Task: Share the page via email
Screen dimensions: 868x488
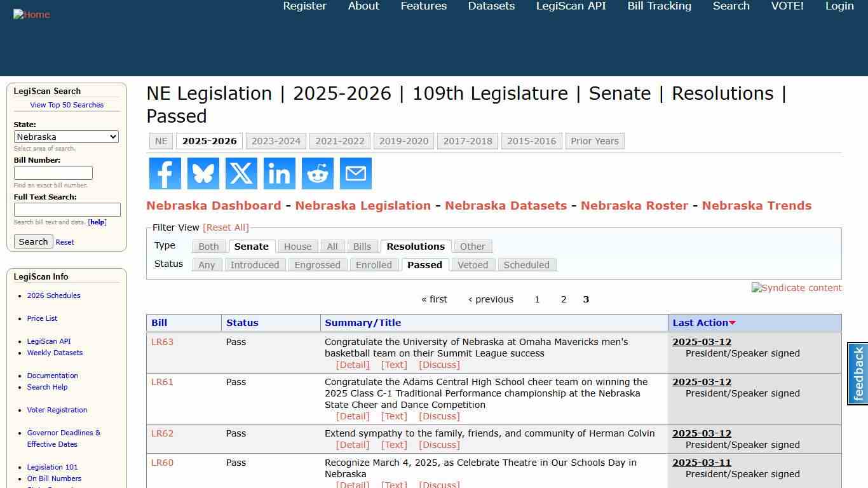Action: point(355,173)
